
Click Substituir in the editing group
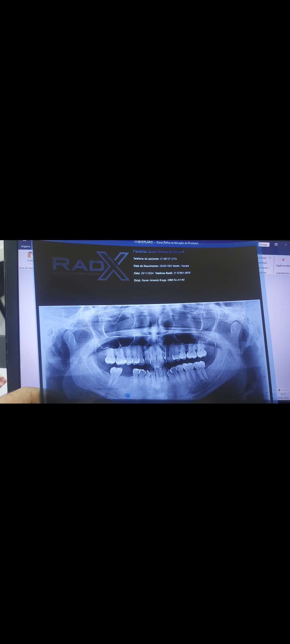coord(262,263)
